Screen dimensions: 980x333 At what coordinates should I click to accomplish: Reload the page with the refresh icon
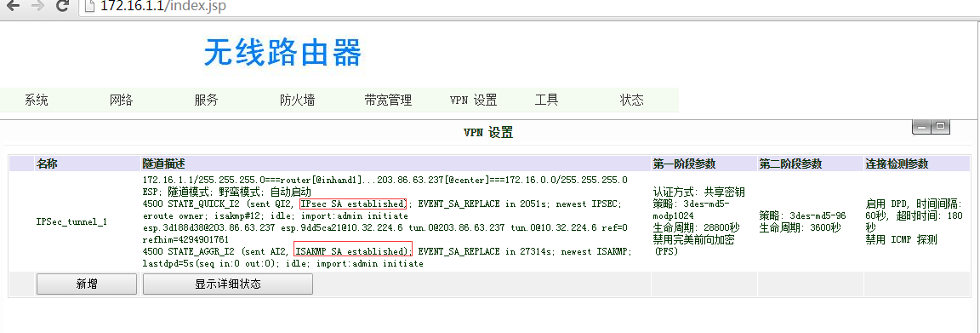point(62,6)
